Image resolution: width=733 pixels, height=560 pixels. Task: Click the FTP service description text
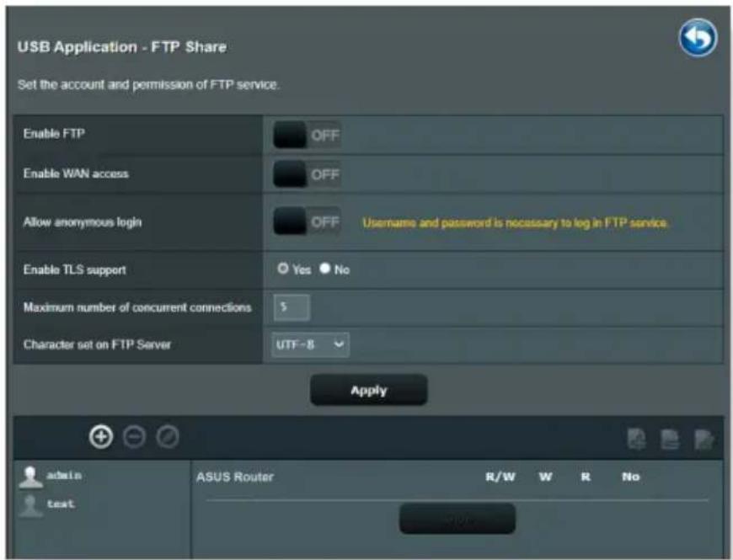tap(147, 84)
